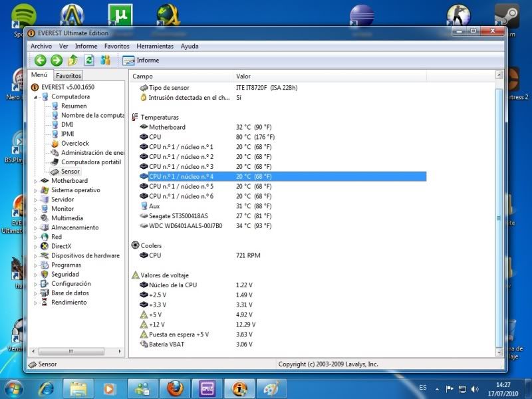Expand the Monitor tree node
Viewport: 532px width, 399px height.
(35, 209)
